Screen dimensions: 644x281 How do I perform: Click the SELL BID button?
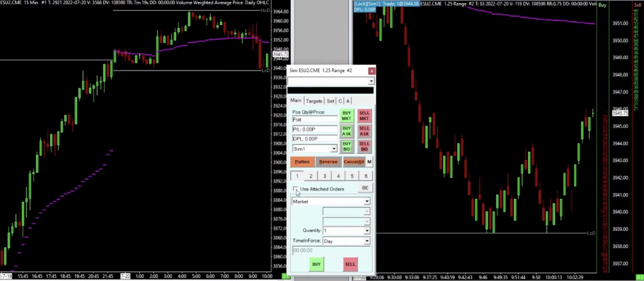click(364, 146)
